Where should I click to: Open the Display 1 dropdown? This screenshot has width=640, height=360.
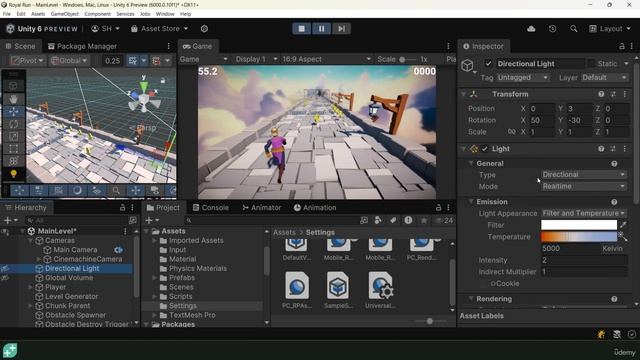click(x=256, y=59)
